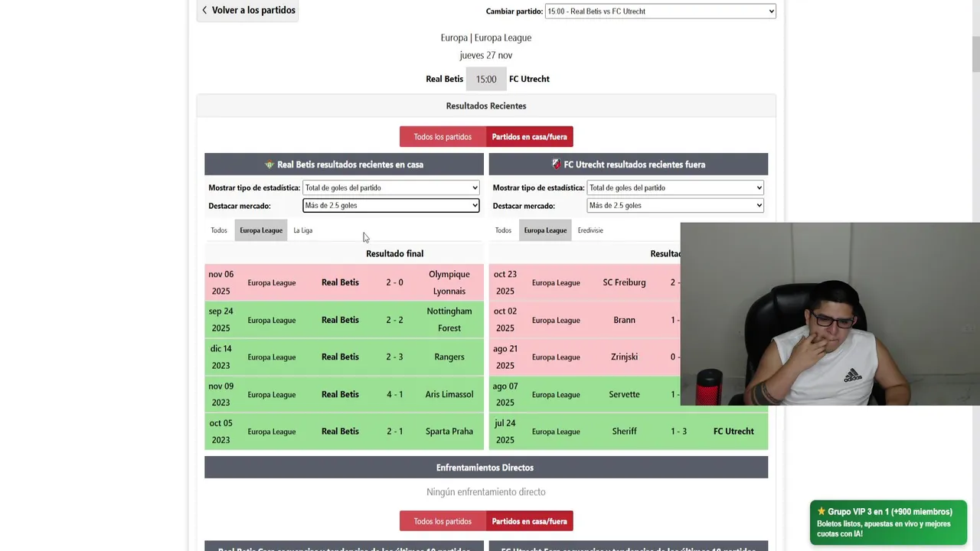Click the Aris Limassol opponent cell
Screen dimensions: 980x551
(x=449, y=394)
